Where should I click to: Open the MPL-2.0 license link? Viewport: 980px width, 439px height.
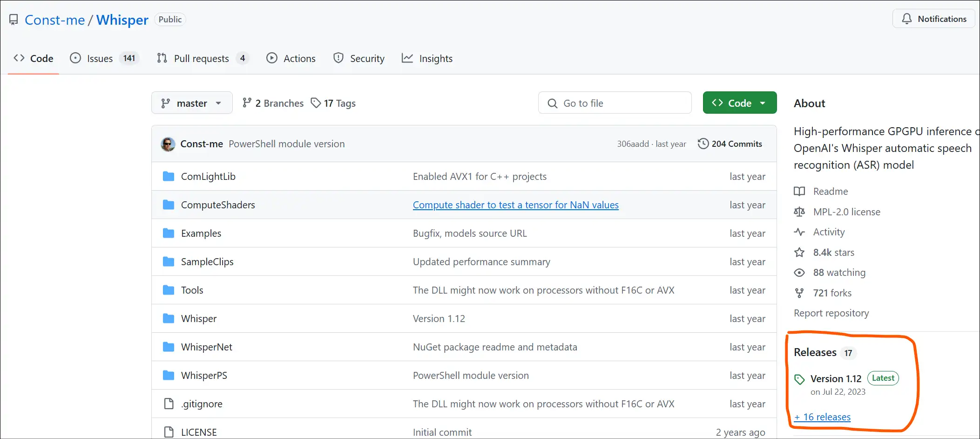click(x=847, y=212)
